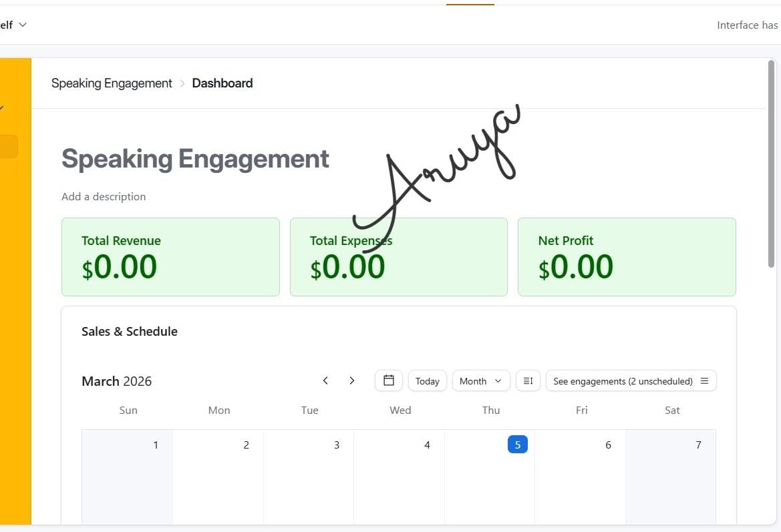This screenshot has height=532, width=781.
Task: Select the Net Profit card
Action: point(627,257)
